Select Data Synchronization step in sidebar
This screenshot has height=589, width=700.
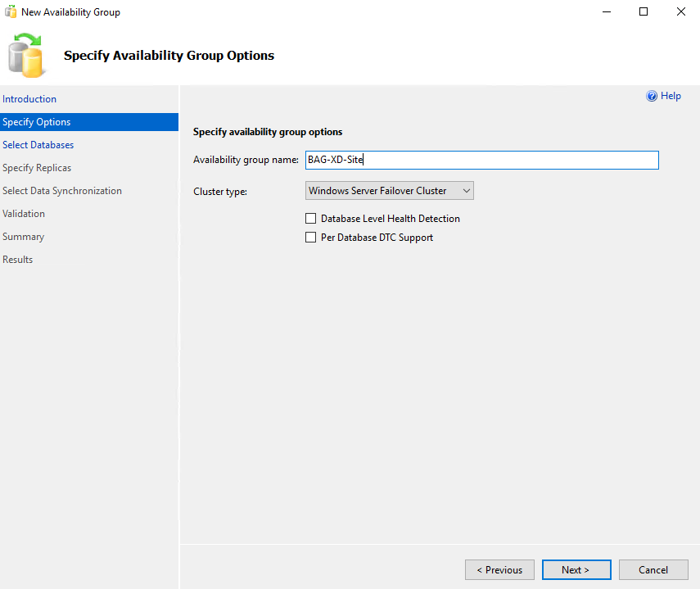pyautogui.click(x=62, y=191)
